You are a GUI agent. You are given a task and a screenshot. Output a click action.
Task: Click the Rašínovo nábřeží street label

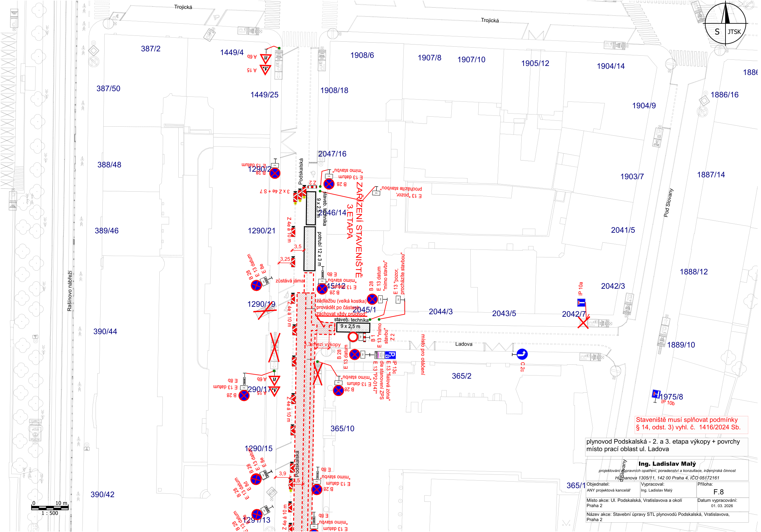[70, 291]
